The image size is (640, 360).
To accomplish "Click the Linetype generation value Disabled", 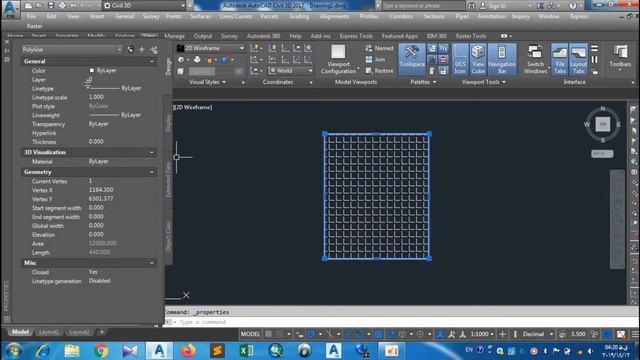I will click(x=99, y=281).
